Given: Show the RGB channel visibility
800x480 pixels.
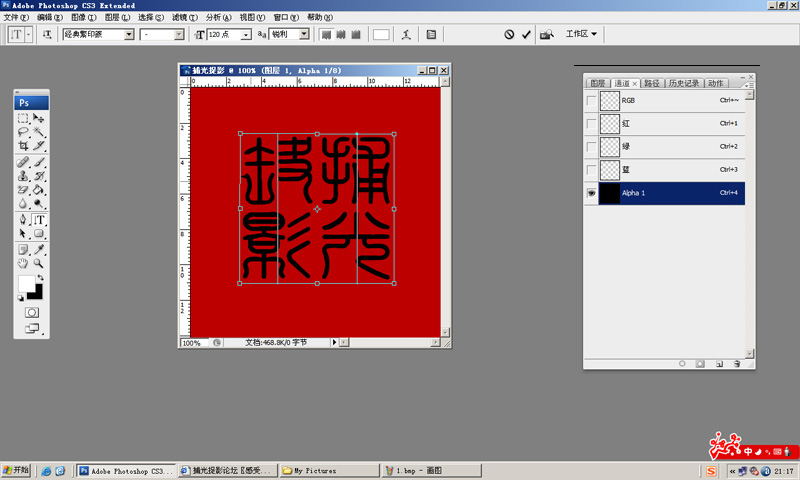Looking at the screenshot, I should 591,101.
